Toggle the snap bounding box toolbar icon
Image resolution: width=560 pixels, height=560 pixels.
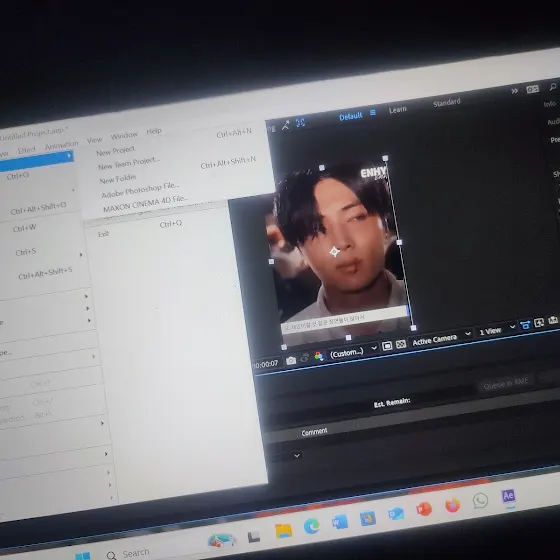(300, 123)
